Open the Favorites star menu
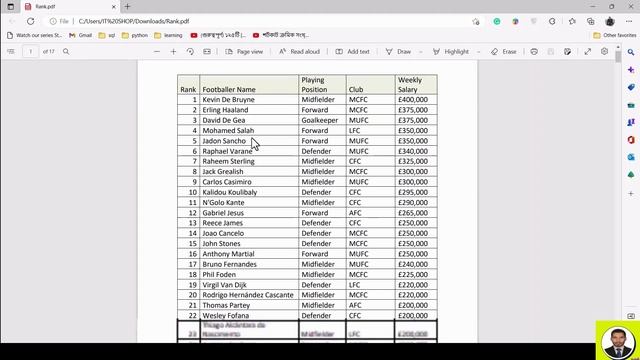The image size is (640, 360). click(572, 21)
